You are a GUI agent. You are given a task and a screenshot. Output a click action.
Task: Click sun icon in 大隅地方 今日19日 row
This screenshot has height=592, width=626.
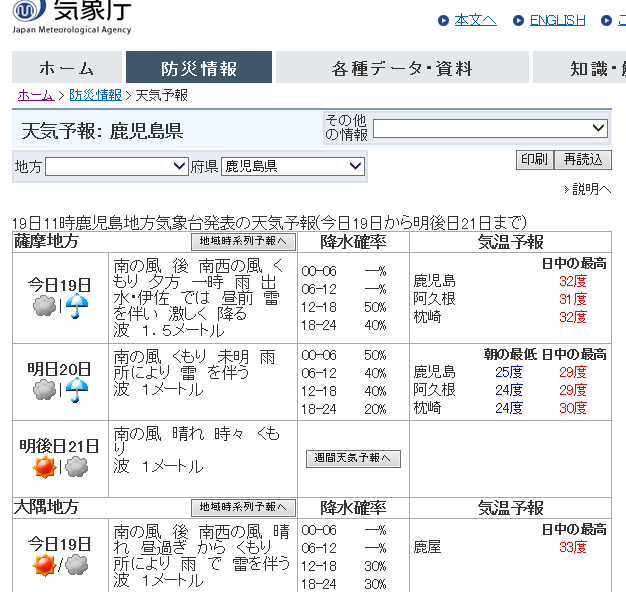pyautogui.click(x=44, y=565)
